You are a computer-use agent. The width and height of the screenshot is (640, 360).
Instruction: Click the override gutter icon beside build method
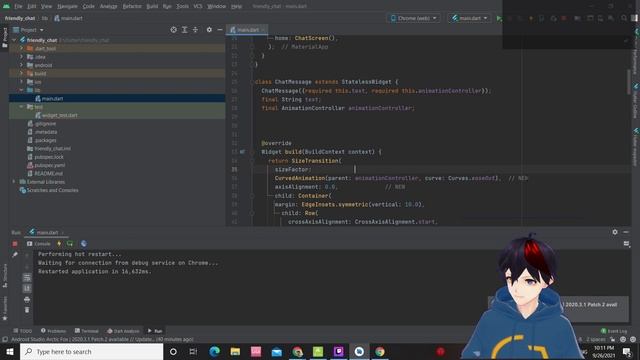click(242, 152)
